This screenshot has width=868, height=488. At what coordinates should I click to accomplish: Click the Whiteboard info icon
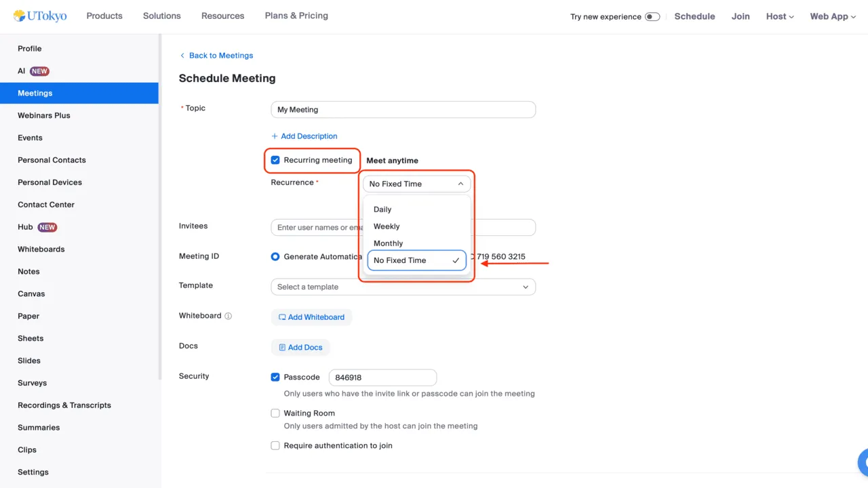tap(228, 316)
